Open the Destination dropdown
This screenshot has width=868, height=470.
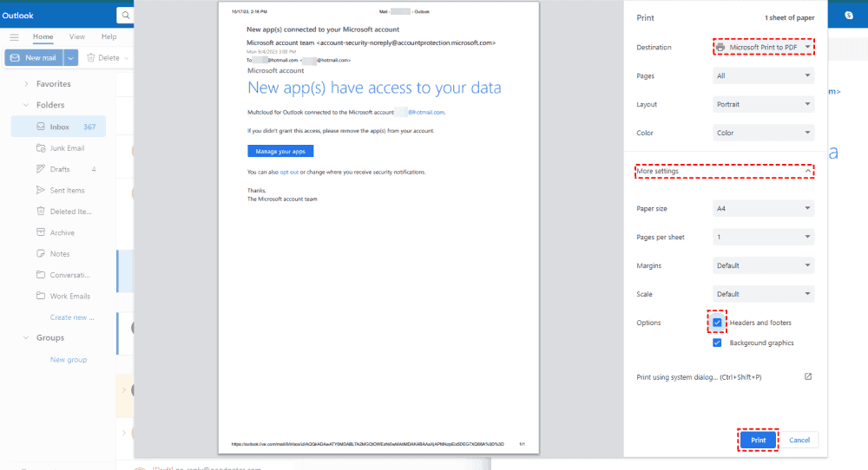[763, 47]
